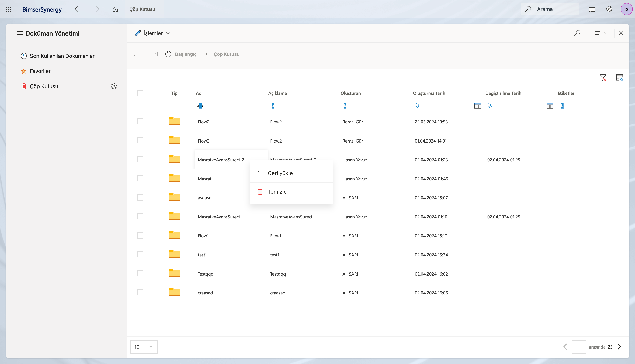Open view options dropdown in toolbar
Viewport: 635px width, 364px height.
(x=601, y=33)
